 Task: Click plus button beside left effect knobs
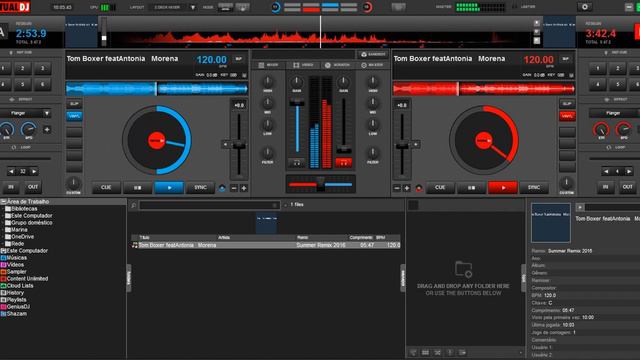[x=47, y=130]
